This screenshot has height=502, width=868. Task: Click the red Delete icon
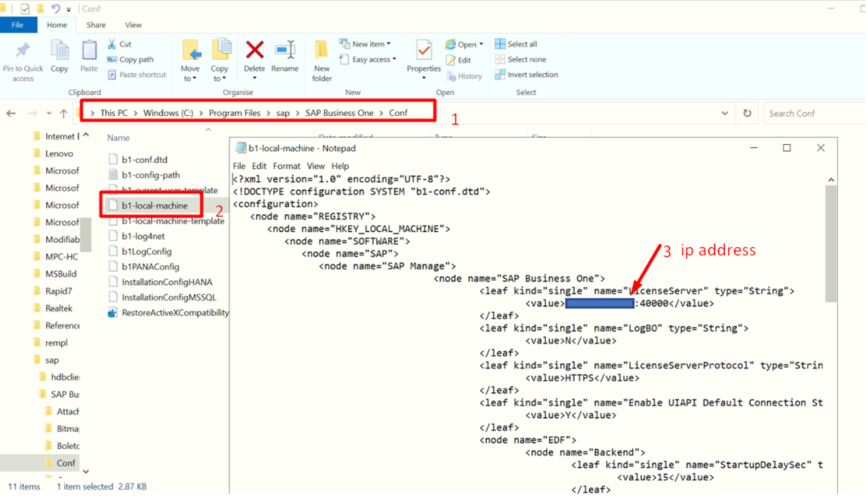255,50
